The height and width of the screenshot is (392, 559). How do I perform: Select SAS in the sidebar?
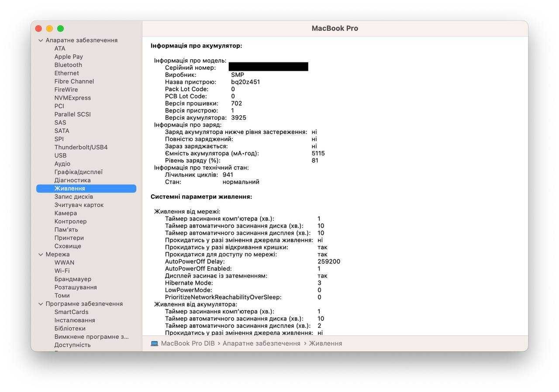point(60,123)
